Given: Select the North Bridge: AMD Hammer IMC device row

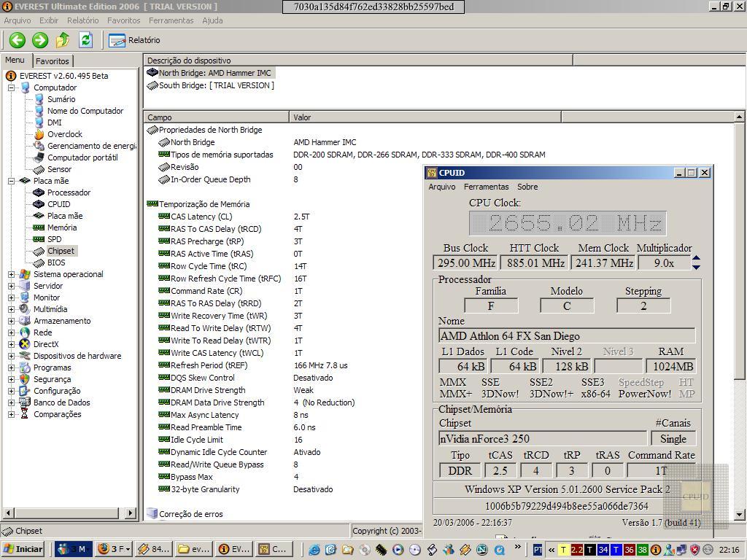Looking at the screenshot, I should point(210,73).
